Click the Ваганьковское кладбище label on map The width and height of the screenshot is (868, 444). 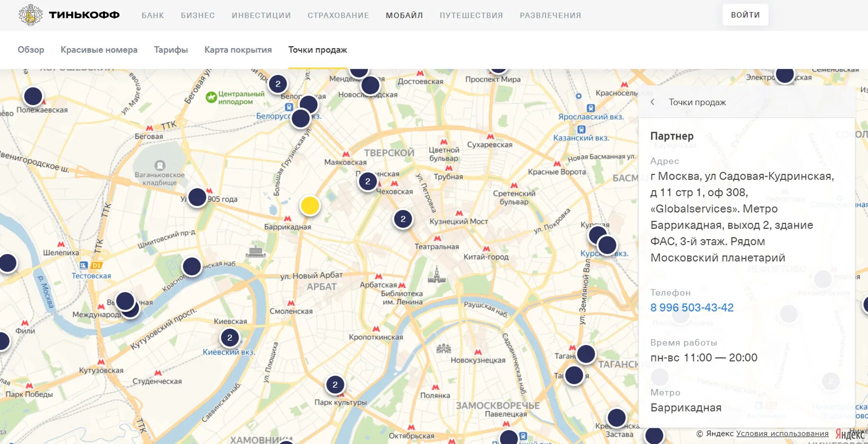pos(160,179)
